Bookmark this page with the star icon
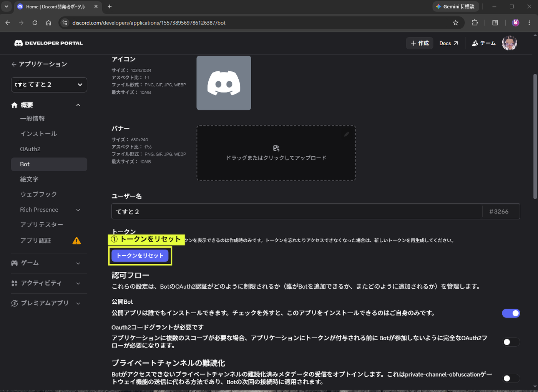The image size is (538, 392). pos(456,23)
